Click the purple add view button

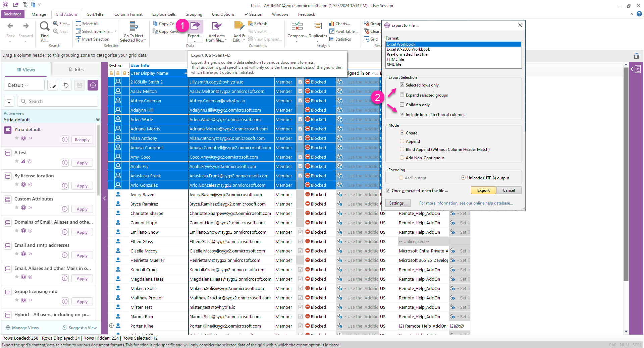tap(93, 85)
